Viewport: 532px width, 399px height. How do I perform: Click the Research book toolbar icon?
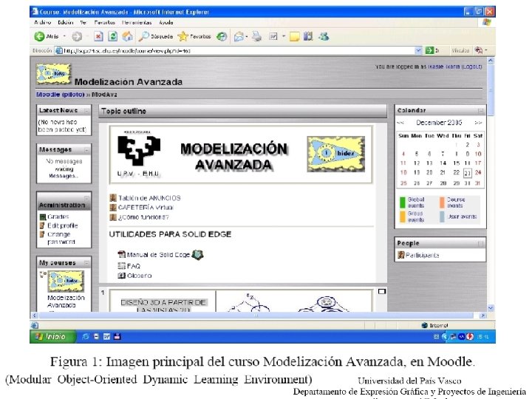308,36
